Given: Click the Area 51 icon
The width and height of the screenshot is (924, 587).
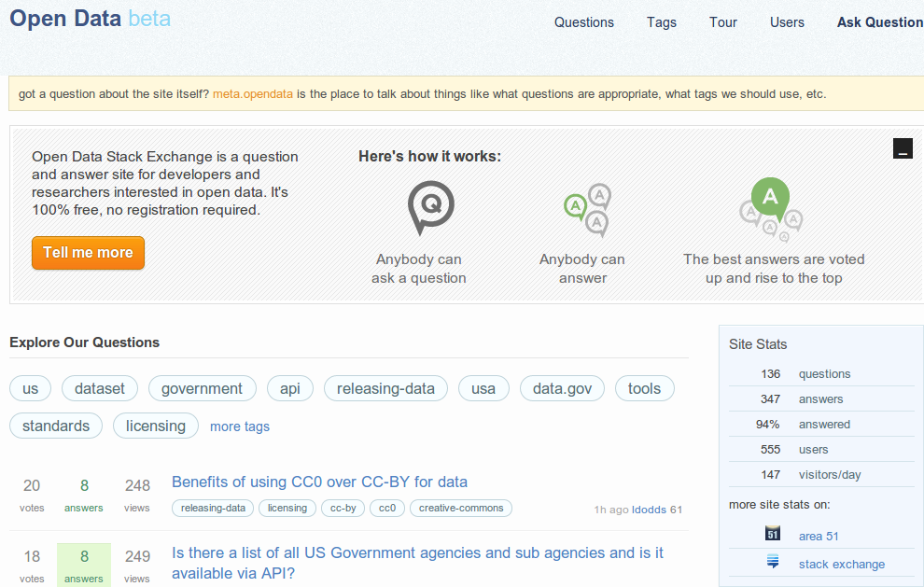Looking at the screenshot, I should tap(773, 534).
